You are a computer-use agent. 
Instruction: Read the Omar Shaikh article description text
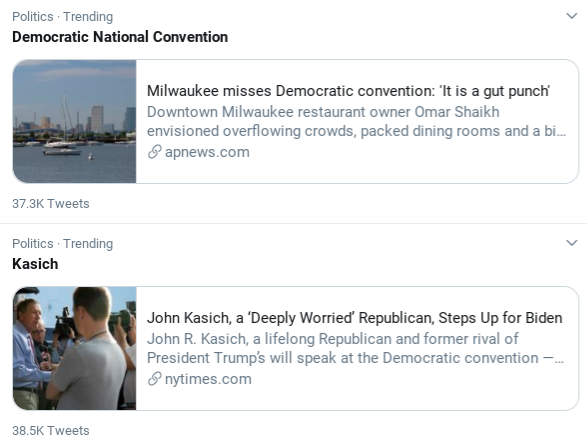click(x=356, y=121)
